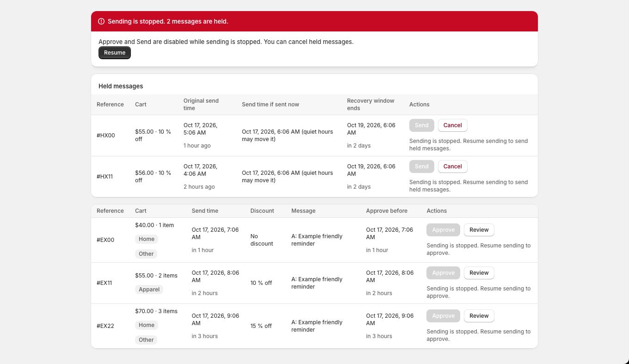Image resolution: width=629 pixels, height=364 pixels.
Task: Click the Other tag in row #EX22
Action: [x=146, y=340]
